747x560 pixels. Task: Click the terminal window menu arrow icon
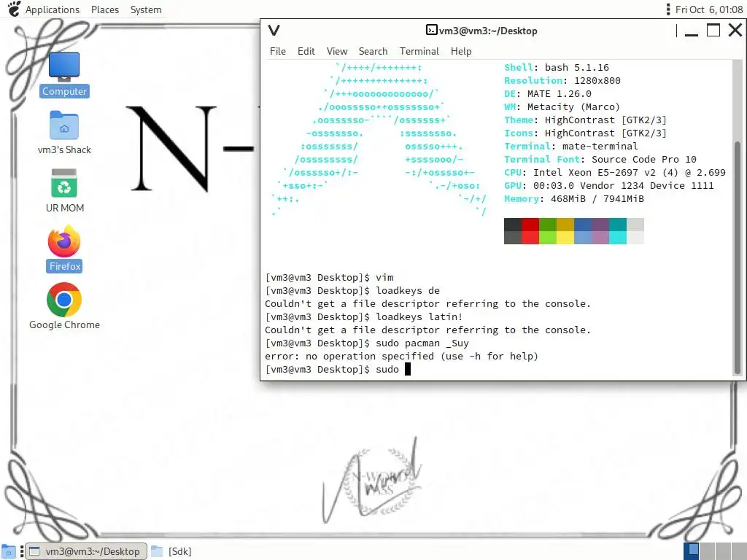[x=274, y=31]
